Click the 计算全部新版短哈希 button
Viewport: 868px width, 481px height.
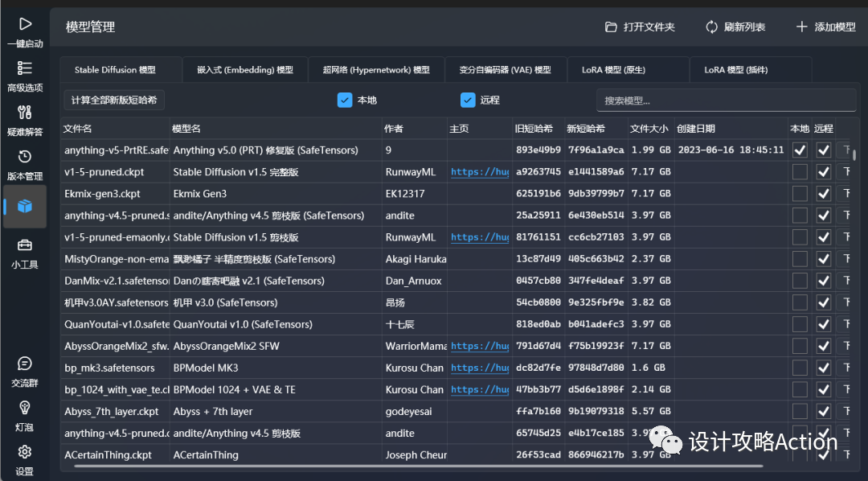coord(113,100)
